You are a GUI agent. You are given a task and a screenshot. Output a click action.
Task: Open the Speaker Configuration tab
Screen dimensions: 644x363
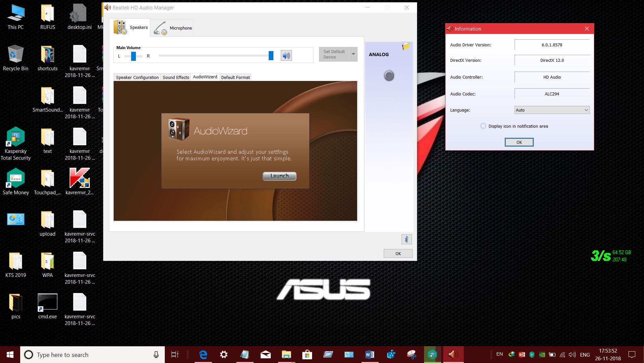tap(137, 77)
